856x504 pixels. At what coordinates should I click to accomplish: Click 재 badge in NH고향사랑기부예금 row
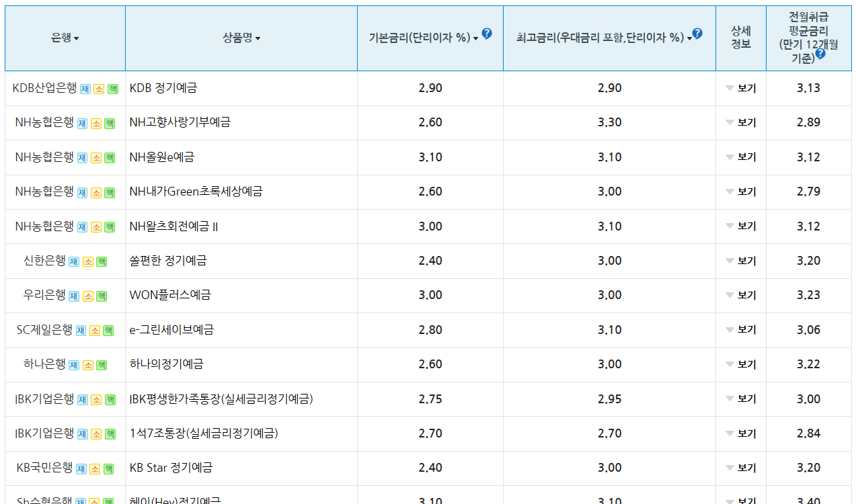click(x=82, y=124)
